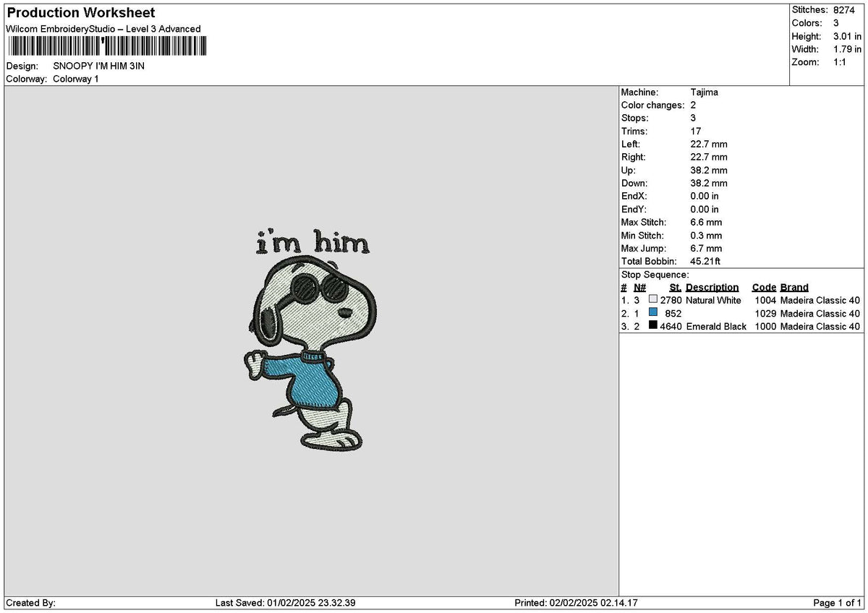This screenshot has width=868, height=613.
Task: Select the Emerald Black thread swatch
Action: 653,326
